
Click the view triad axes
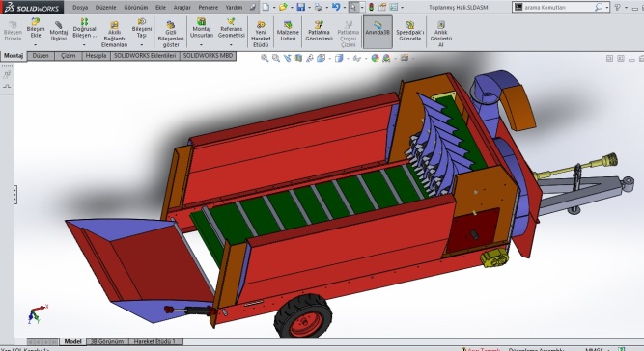point(38,313)
